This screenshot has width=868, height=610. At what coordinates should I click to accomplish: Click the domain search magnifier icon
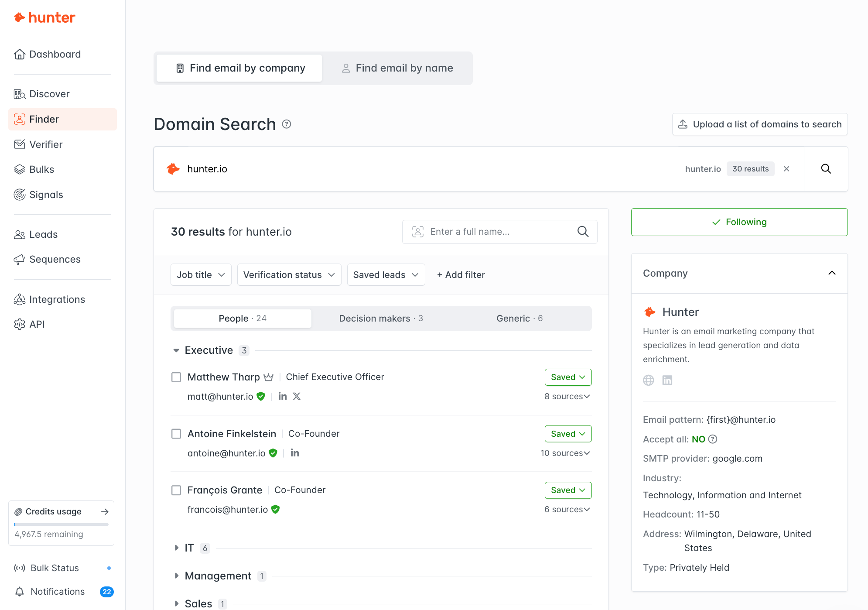click(826, 169)
